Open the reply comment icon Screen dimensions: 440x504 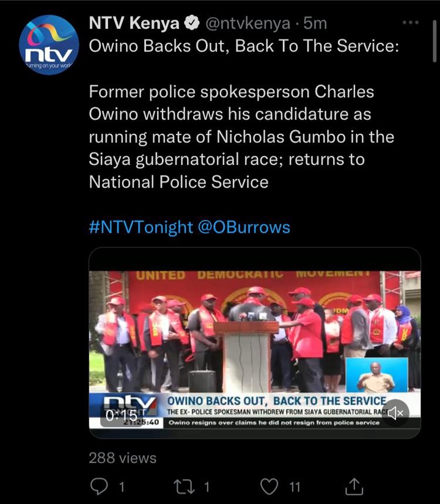(99, 486)
